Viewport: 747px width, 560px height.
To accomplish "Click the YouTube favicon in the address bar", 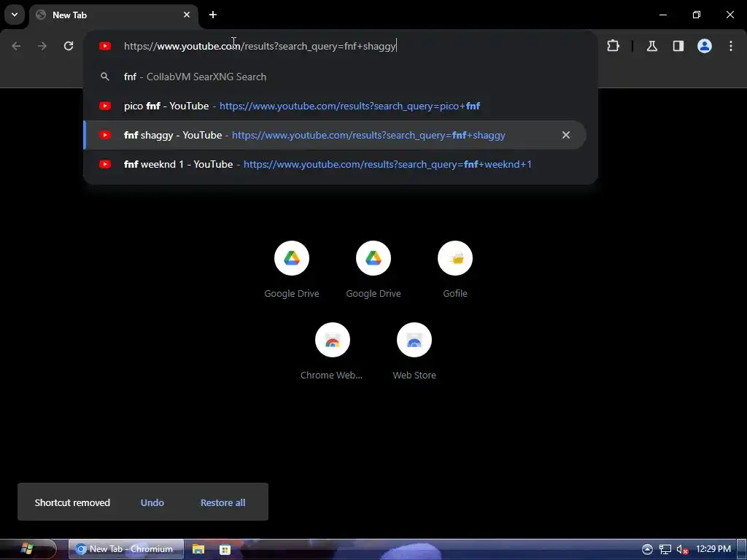I will coord(105,46).
